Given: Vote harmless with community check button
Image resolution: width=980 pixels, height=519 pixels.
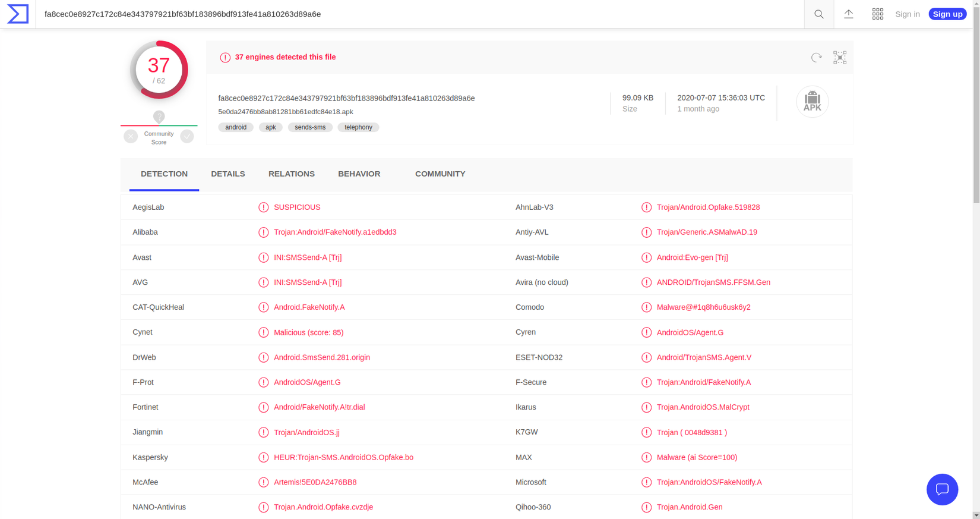Looking at the screenshot, I should coord(187,137).
